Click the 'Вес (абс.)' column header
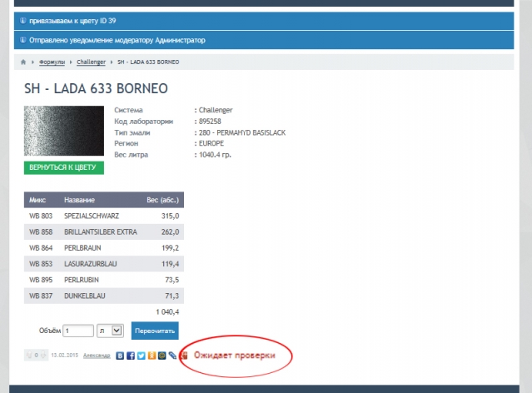This screenshot has height=393, width=532. pyautogui.click(x=163, y=200)
